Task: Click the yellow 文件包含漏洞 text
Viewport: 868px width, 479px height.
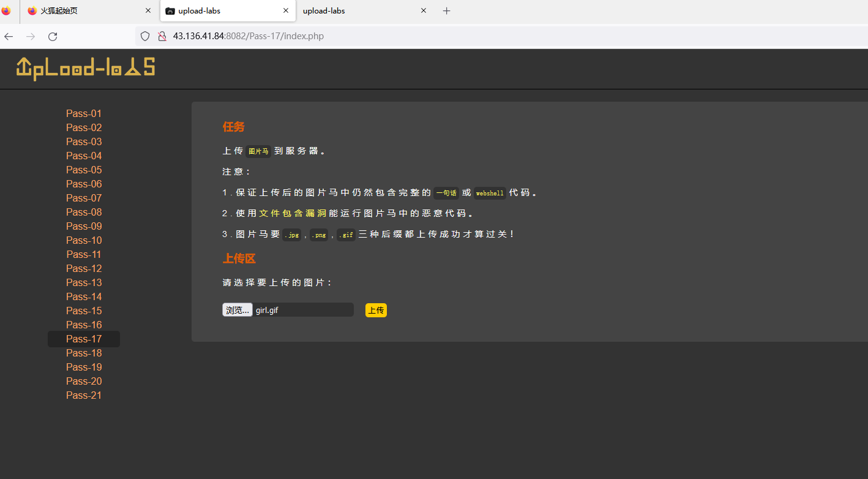Action: [x=293, y=213]
